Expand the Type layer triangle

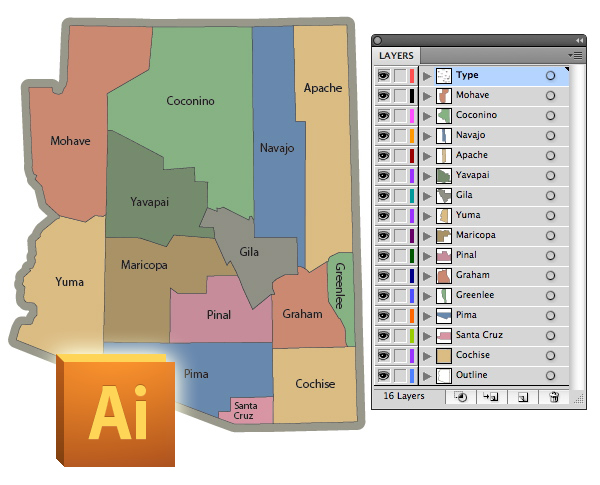pos(427,76)
